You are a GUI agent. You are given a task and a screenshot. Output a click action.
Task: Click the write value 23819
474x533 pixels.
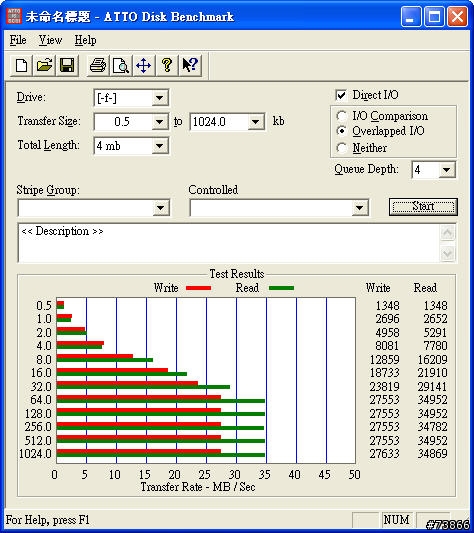pyautogui.click(x=384, y=387)
